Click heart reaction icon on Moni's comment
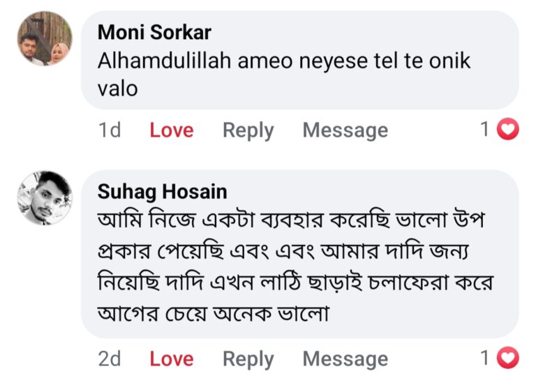Image resolution: width=536 pixels, height=392 pixels. tap(508, 129)
